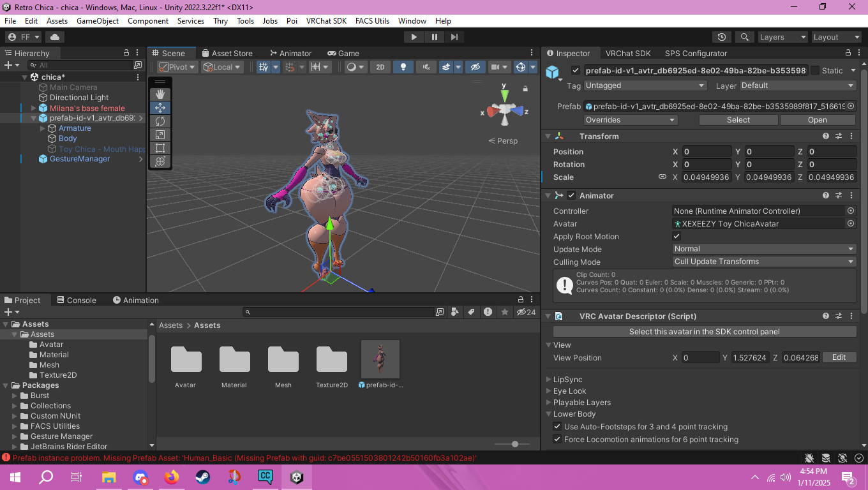
Task: Toggle Gizmos icon in Scene toolbar
Action: pyautogui.click(x=520, y=67)
